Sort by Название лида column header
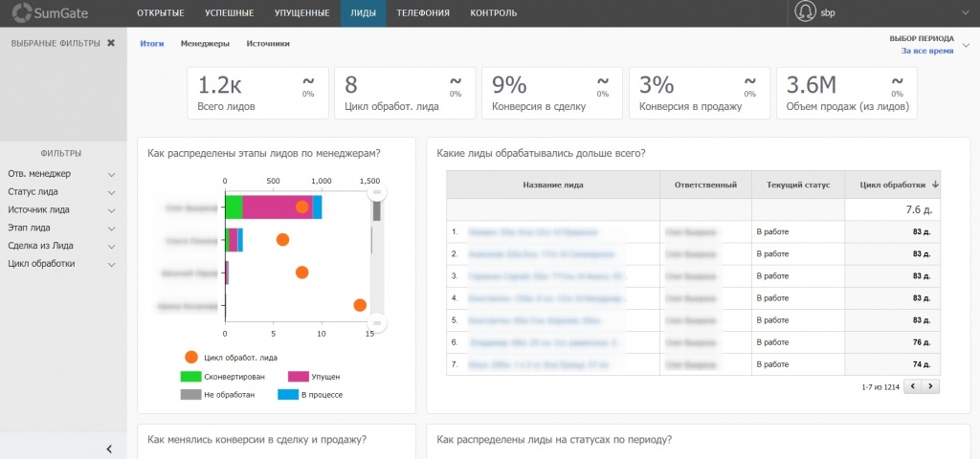Screen dimensions: 980x459 pos(553,185)
